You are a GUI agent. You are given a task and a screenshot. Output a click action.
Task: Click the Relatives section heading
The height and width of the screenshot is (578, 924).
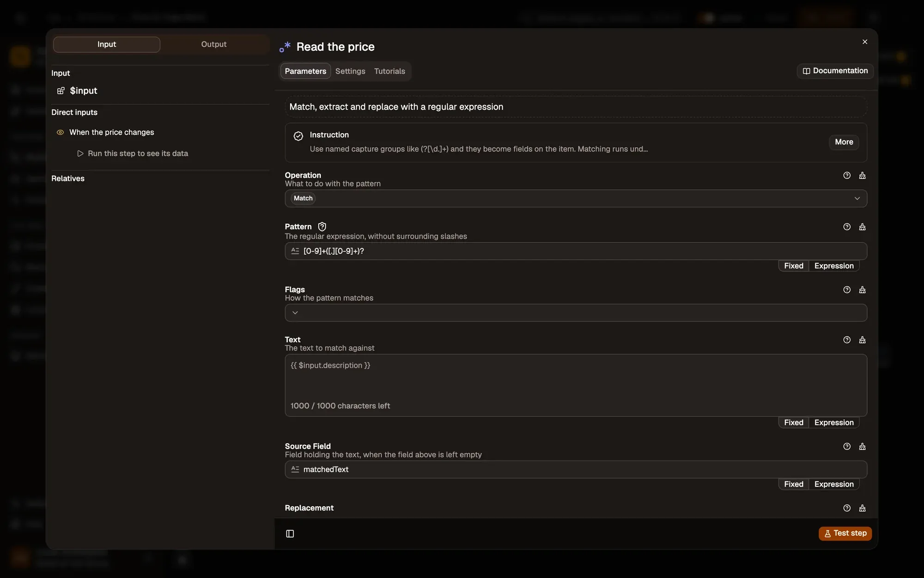click(68, 178)
